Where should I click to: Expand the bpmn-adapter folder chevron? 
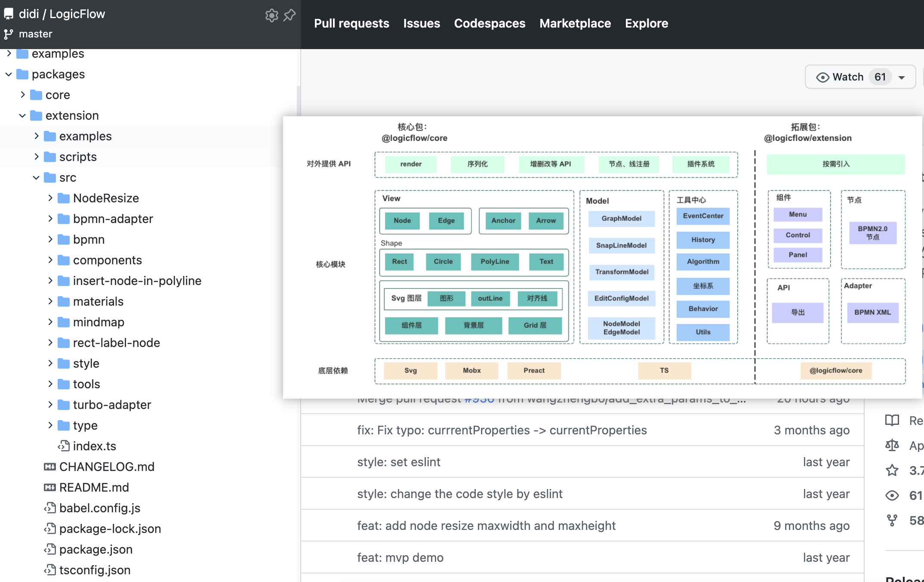[50, 219]
